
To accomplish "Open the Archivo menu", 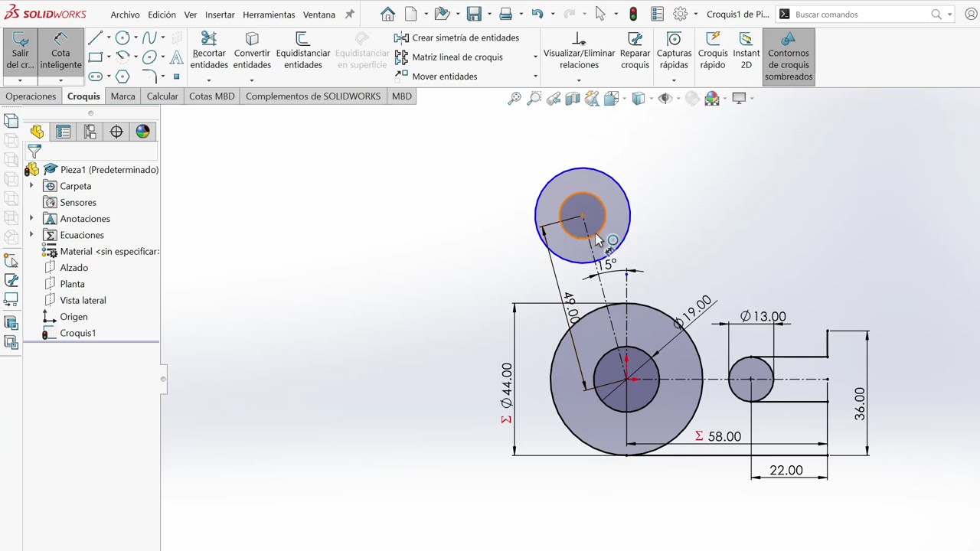I will coord(125,15).
